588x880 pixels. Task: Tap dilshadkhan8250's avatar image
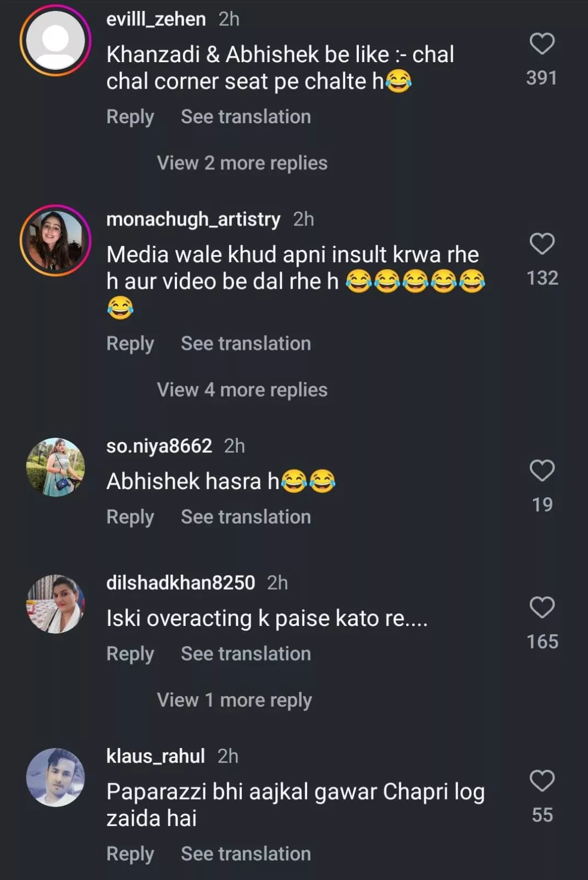[x=56, y=604]
